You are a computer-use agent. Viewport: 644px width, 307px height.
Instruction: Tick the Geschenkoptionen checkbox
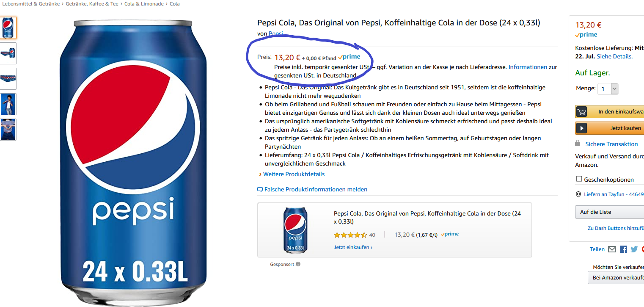pyautogui.click(x=579, y=179)
